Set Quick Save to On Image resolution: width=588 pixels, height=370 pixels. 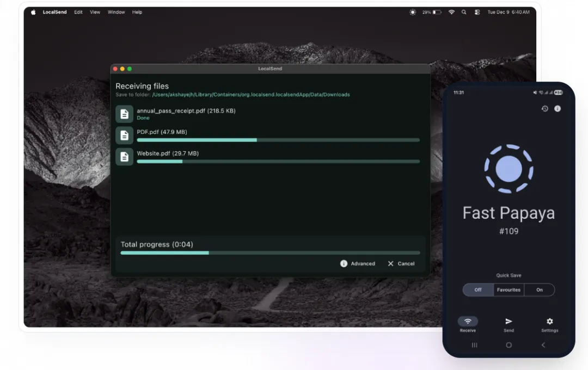(539, 290)
